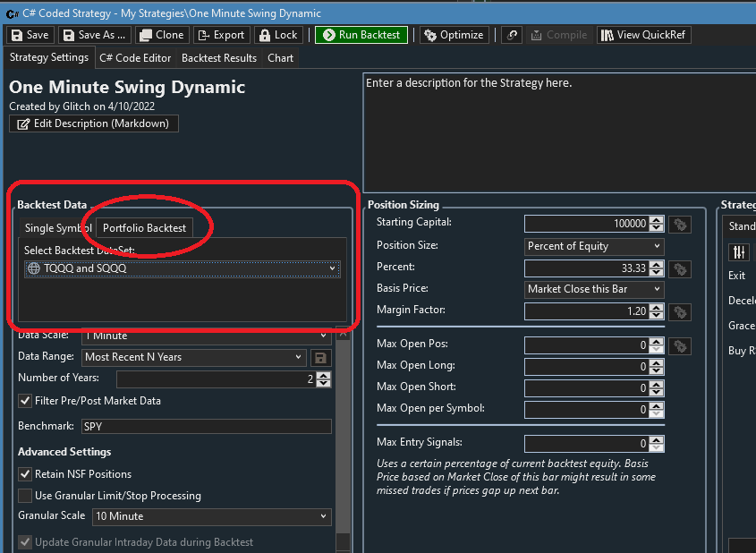Open the Granular Scale dropdown
The height and width of the screenshot is (553, 756).
(211, 516)
